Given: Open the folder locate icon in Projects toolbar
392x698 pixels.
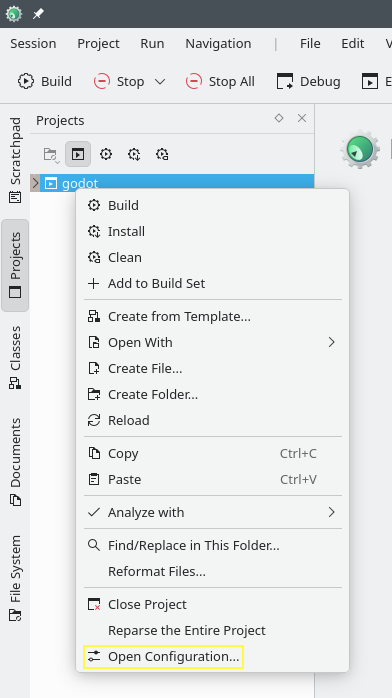Looking at the screenshot, I should tap(50, 154).
